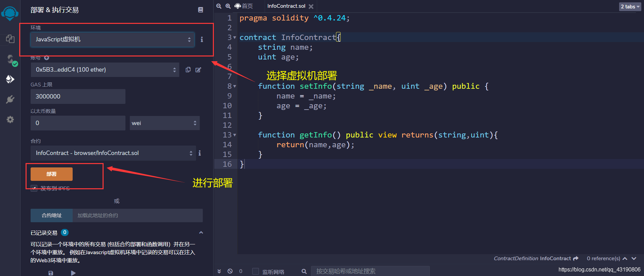Switch to the home tab

pos(244,6)
